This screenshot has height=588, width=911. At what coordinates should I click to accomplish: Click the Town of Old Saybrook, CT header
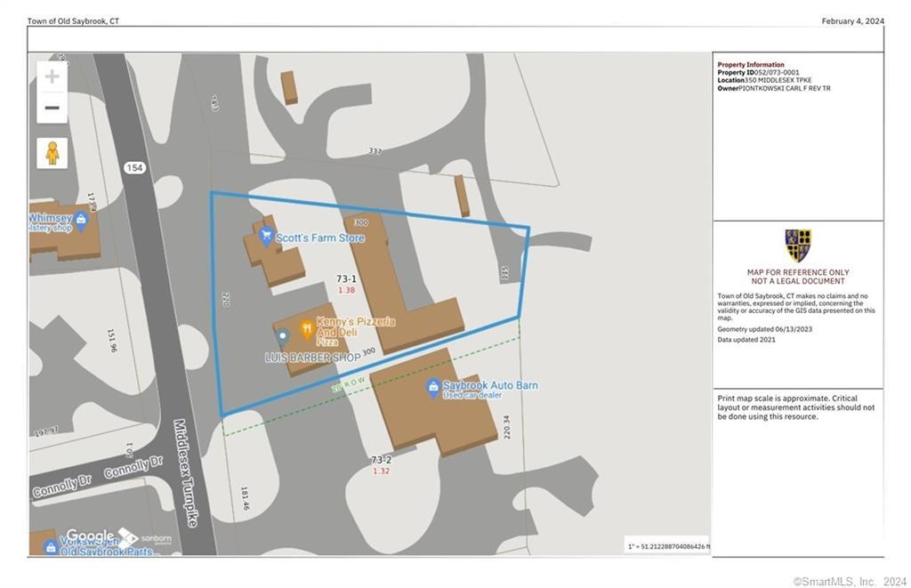point(73,21)
